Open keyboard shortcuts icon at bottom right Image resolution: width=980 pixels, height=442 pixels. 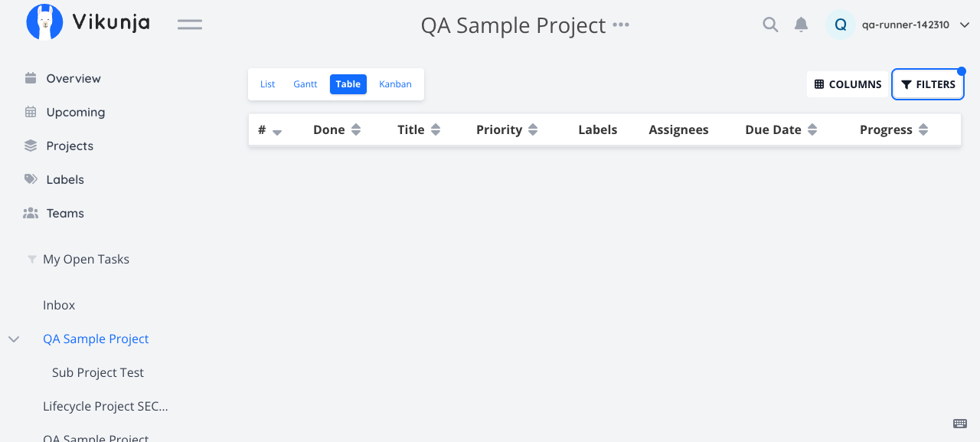click(960, 424)
